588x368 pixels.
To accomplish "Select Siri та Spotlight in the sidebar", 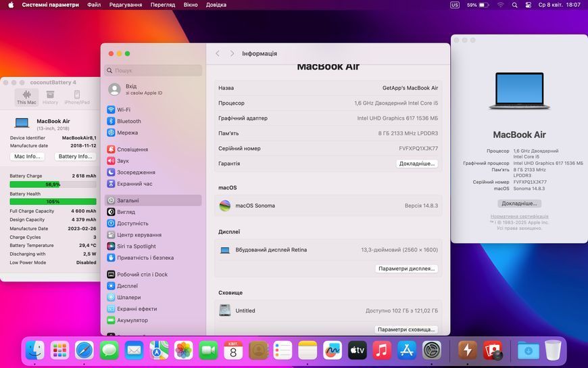I will coord(153,246).
